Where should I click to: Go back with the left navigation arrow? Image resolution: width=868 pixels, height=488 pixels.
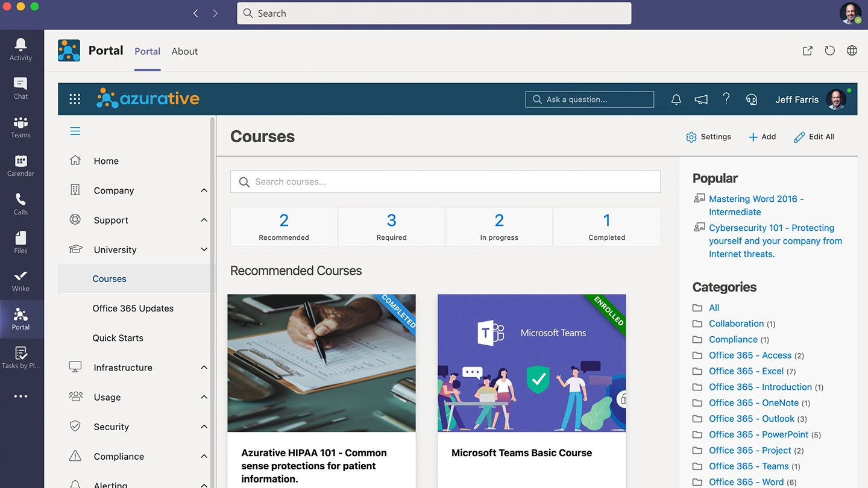coord(195,13)
